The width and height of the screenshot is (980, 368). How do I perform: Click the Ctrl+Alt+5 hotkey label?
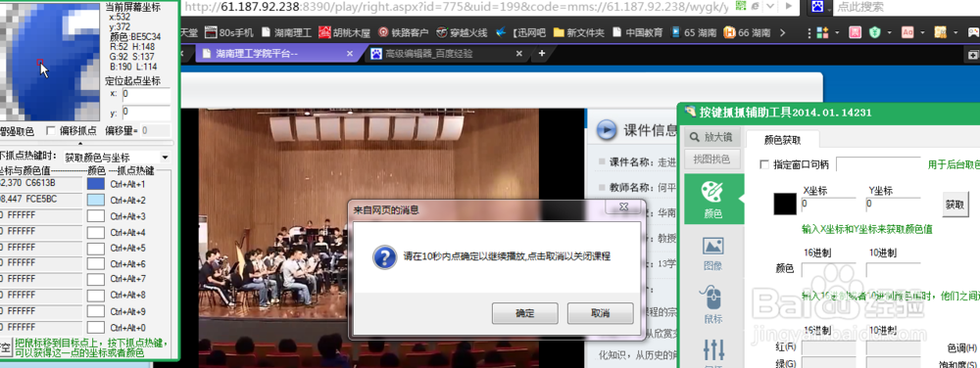tap(127, 249)
